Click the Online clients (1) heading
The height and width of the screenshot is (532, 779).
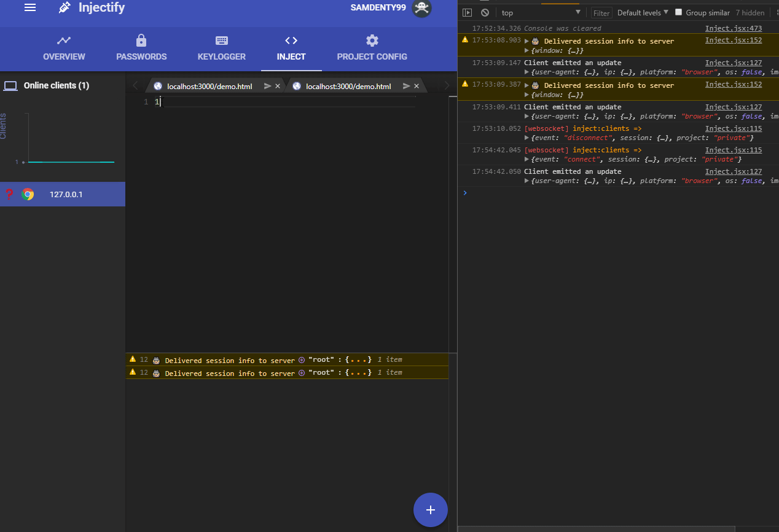pyautogui.click(x=57, y=86)
